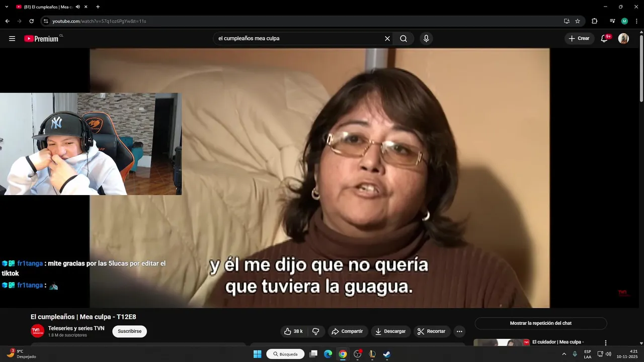Screen dimensions: 644x362
Task: Open Steam from the taskbar
Action: pyautogui.click(x=386, y=354)
